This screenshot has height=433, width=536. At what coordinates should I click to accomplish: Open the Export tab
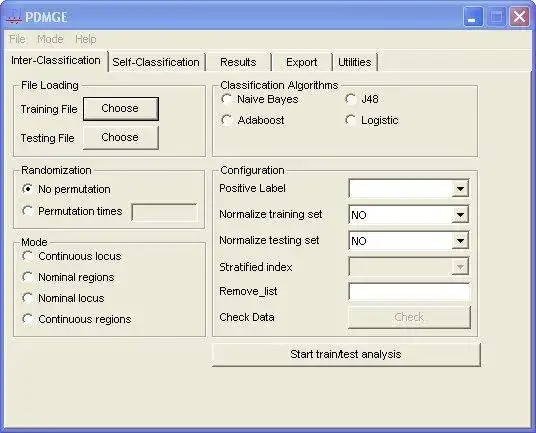coord(302,62)
